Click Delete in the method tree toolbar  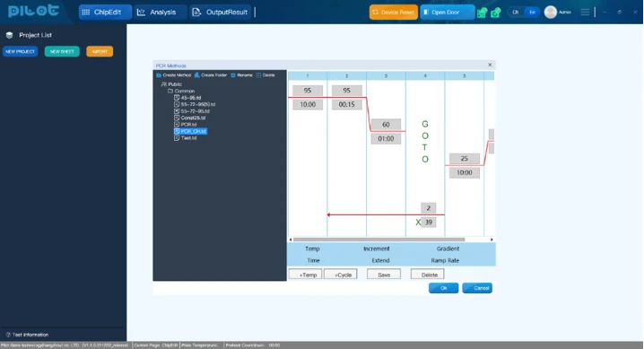(x=265, y=75)
